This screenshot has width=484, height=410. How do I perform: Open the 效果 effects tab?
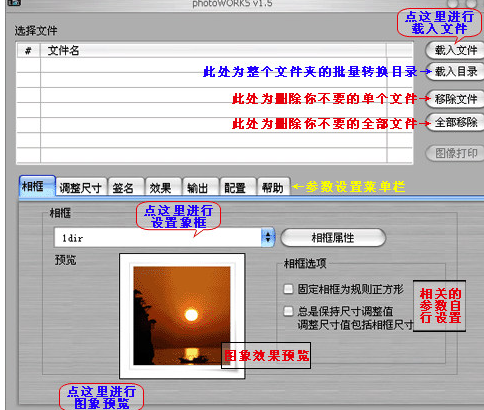click(x=163, y=188)
